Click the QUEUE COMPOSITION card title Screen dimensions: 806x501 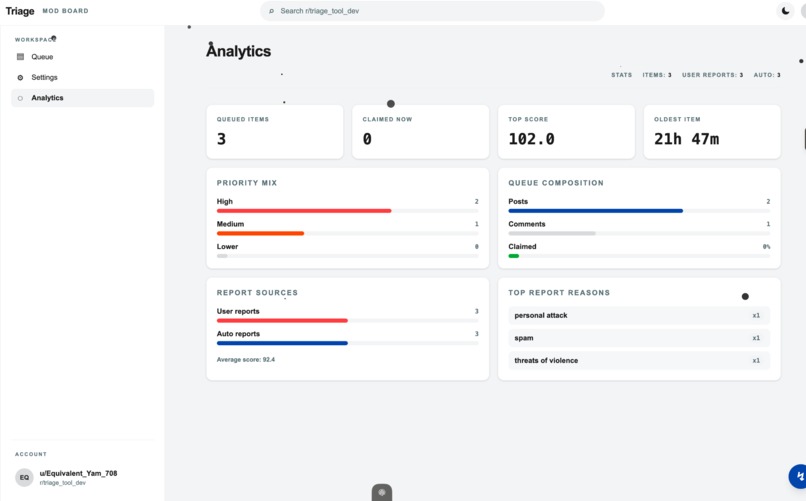[556, 183]
